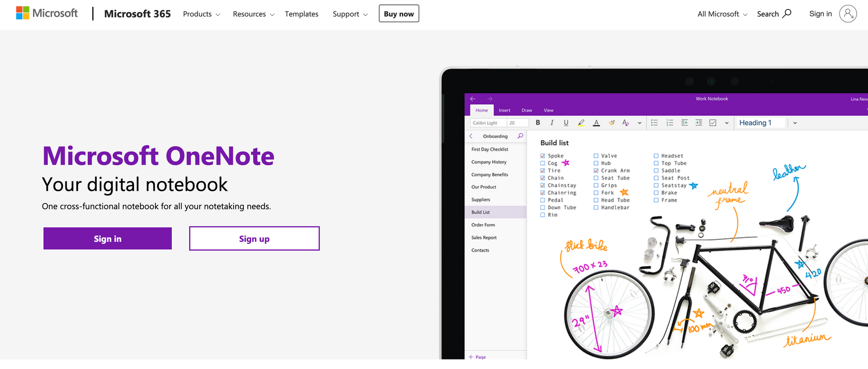Click the pink star next to Cog
The height and width of the screenshot is (369, 868).
[x=566, y=163]
